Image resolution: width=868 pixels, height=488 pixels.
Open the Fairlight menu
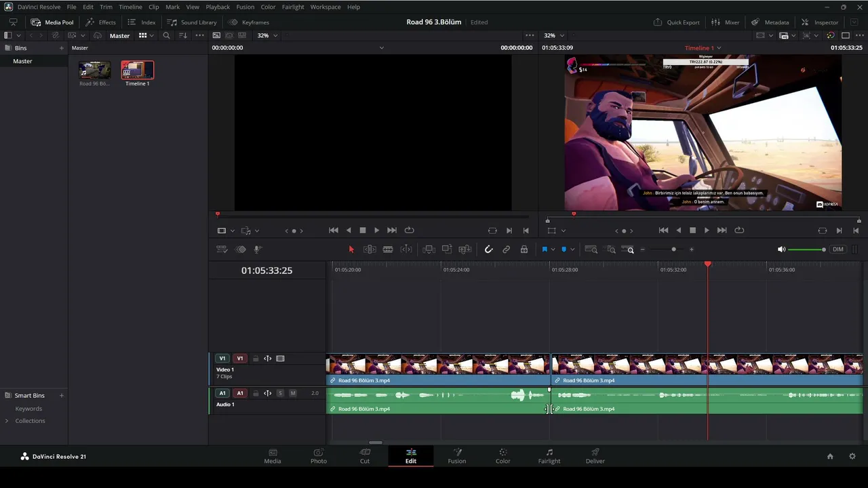[x=293, y=7]
